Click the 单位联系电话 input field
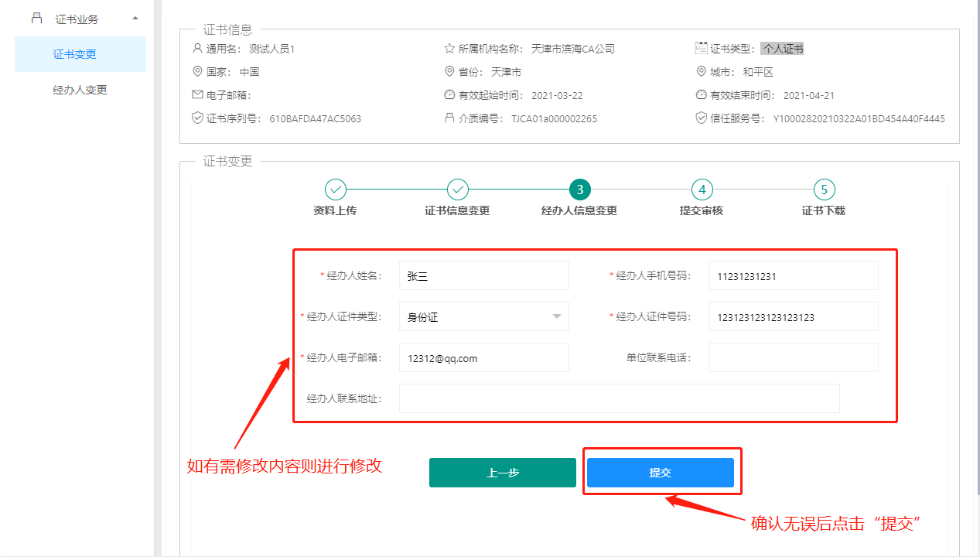The image size is (980, 557). [793, 357]
